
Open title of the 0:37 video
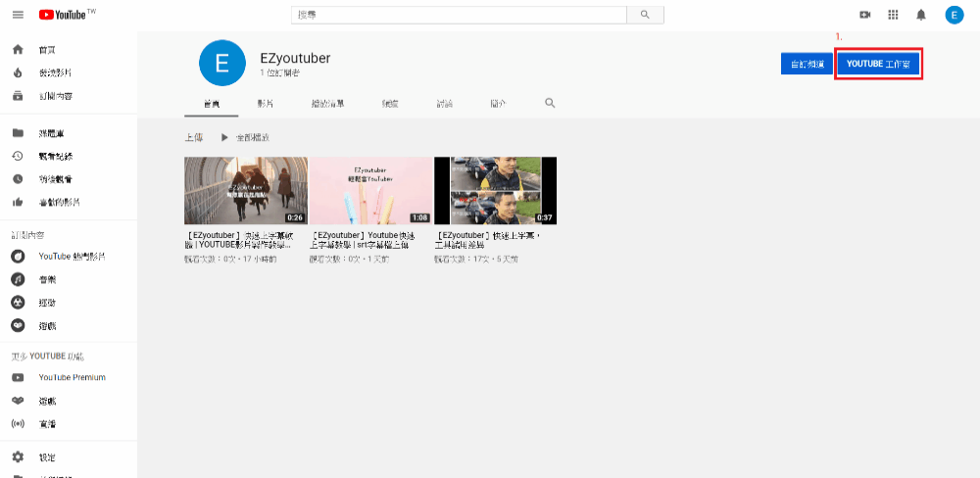click(x=487, y=241)
